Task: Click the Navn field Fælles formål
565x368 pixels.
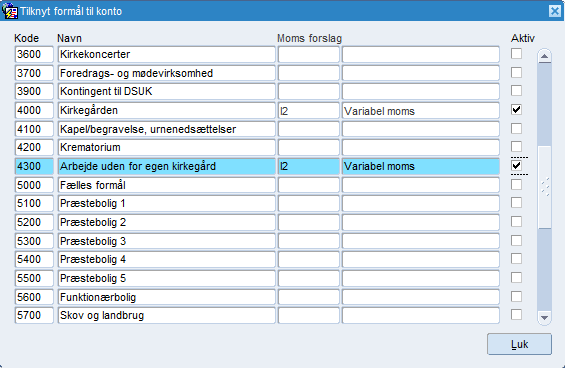Action: (166, 185)
